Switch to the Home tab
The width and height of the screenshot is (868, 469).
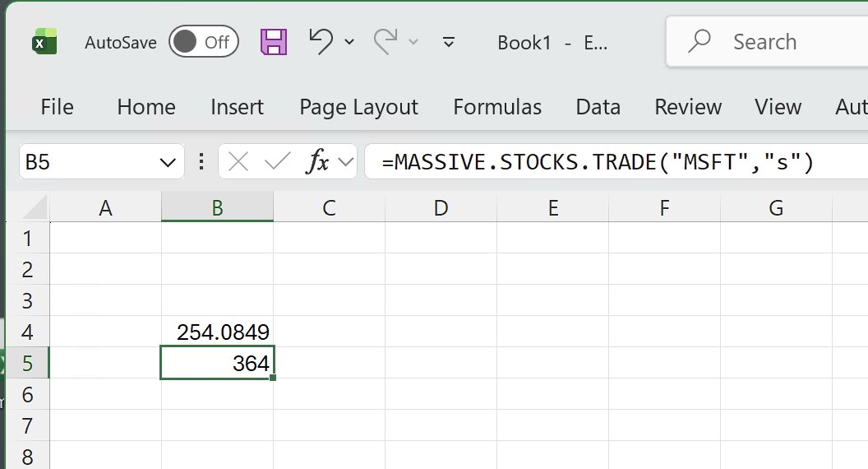coord(146,106)
